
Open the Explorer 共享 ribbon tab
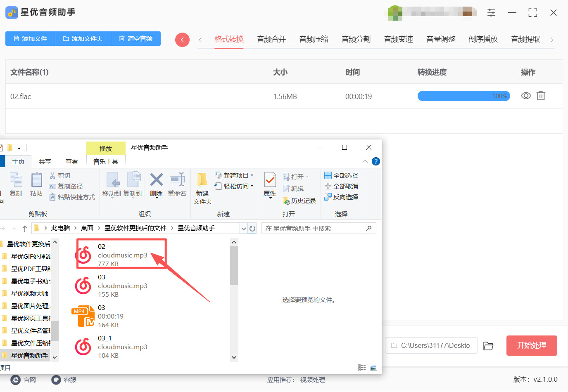(45, 161)
